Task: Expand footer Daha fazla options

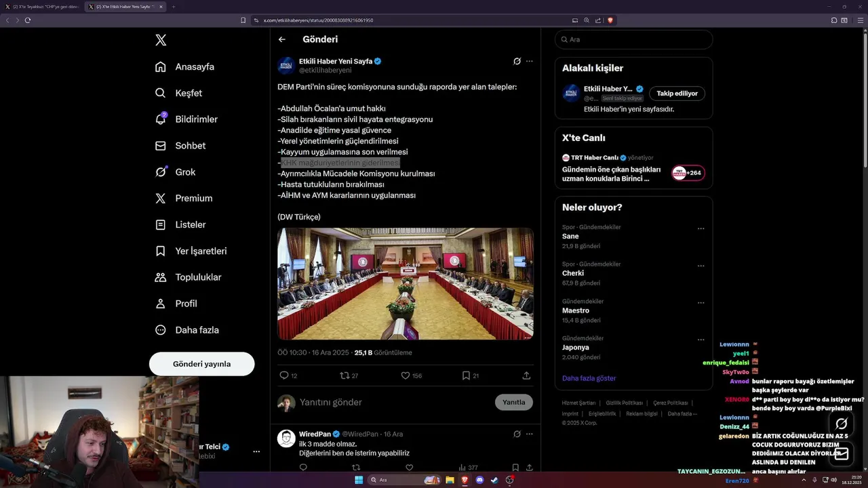Action: point(682,413)
